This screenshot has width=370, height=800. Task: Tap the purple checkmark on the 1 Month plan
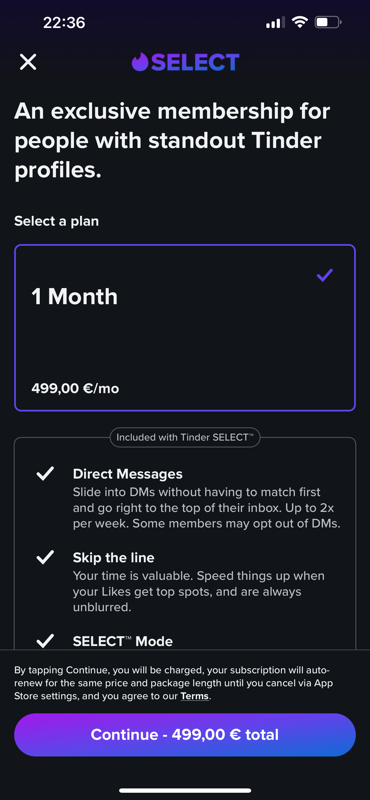click(325, 275)
